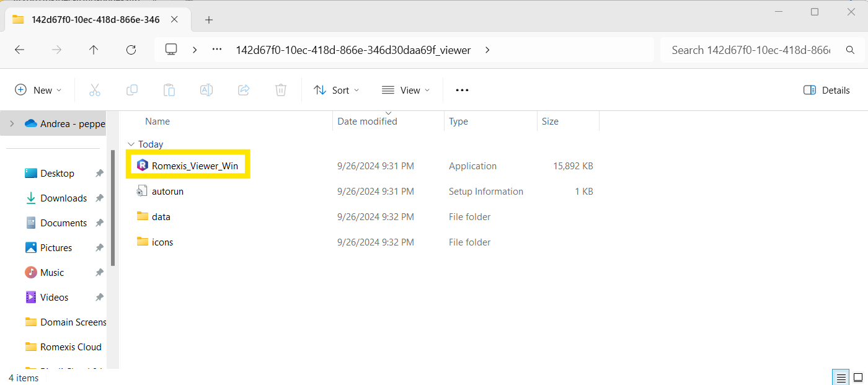Toggle the Details pane button
This screenshot has height=385, width=868.
[x=826, y=90]
